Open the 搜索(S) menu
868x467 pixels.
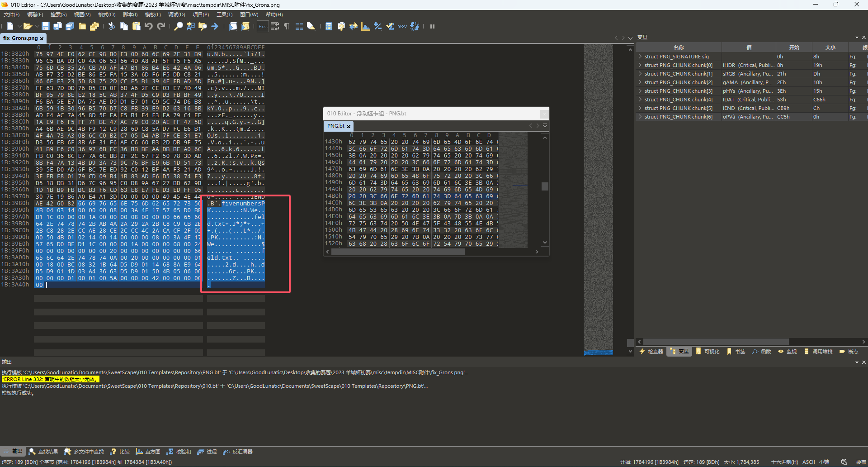tap(59, 14)
